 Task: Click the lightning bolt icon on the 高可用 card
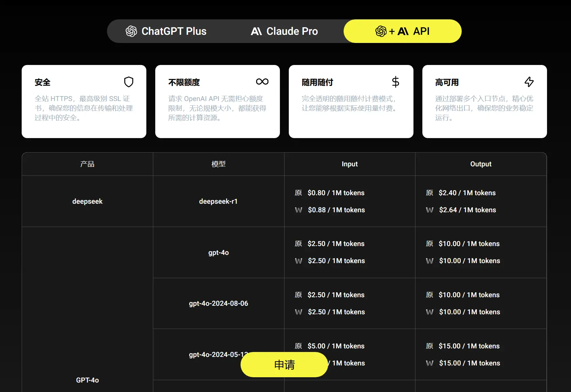point(529,82)
